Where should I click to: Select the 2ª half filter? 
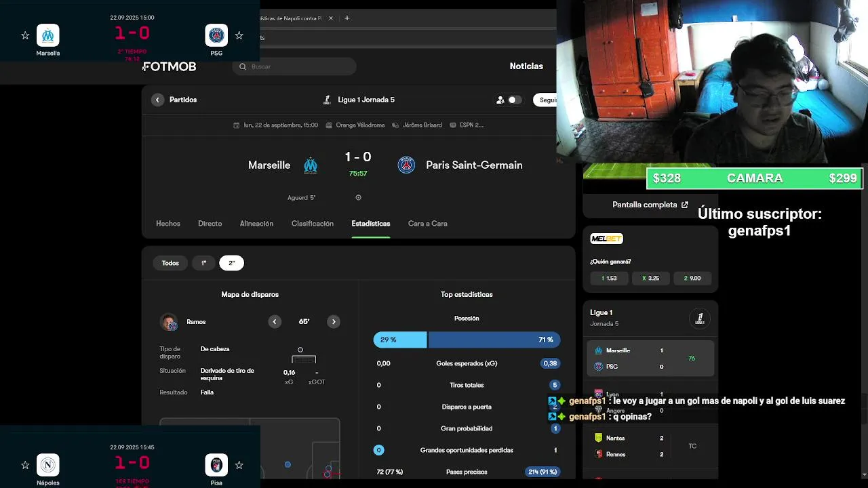[231, 263]
